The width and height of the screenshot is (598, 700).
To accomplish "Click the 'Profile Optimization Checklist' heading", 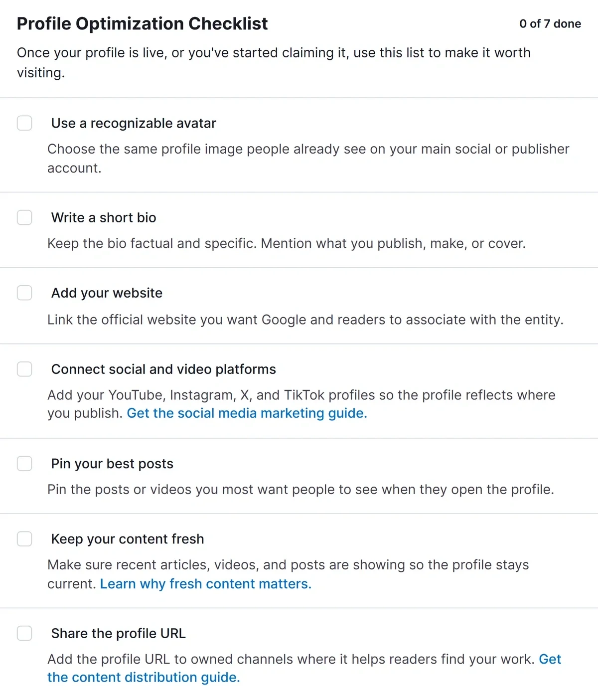I will click(143, 24).
